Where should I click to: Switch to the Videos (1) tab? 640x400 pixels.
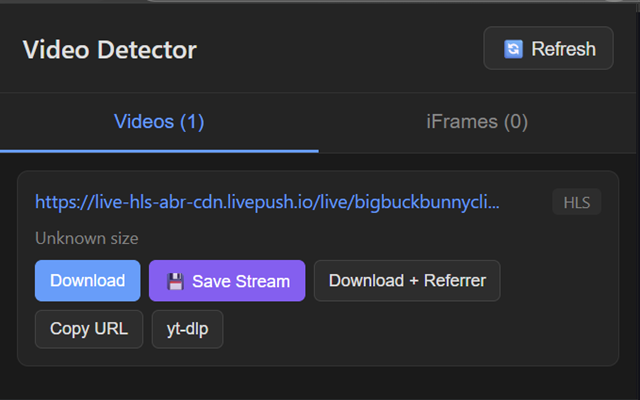(x=159, y=122)
